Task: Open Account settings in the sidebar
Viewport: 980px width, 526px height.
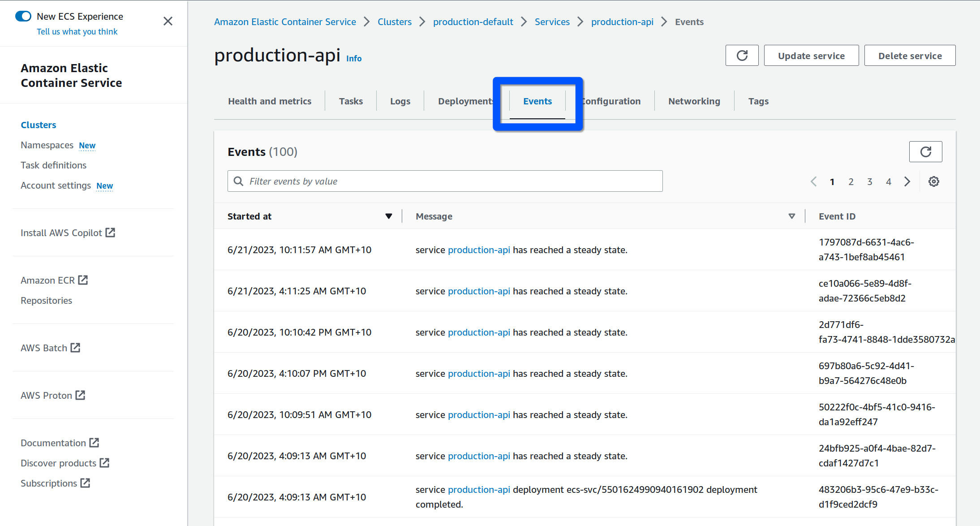Action: 56,185
